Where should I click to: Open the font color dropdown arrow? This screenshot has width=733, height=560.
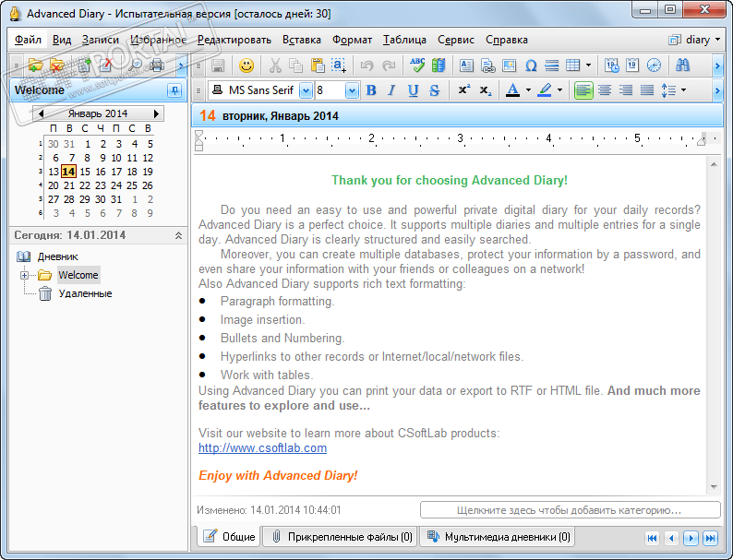point(528,90)
